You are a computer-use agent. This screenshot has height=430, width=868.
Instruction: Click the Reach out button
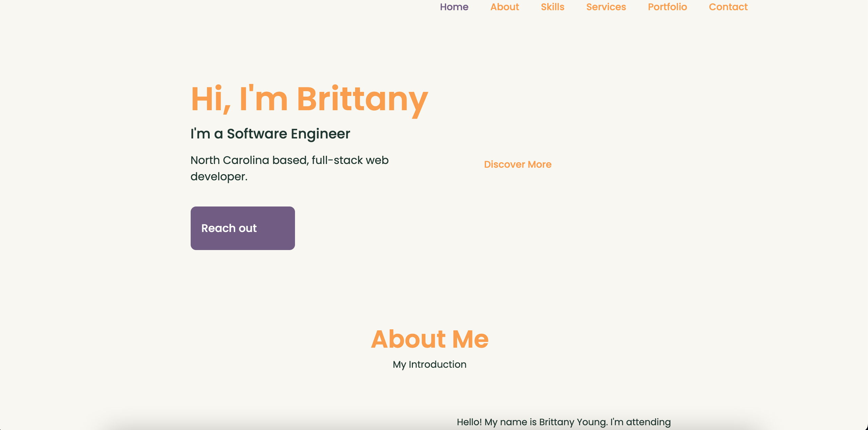pos(243,228)
